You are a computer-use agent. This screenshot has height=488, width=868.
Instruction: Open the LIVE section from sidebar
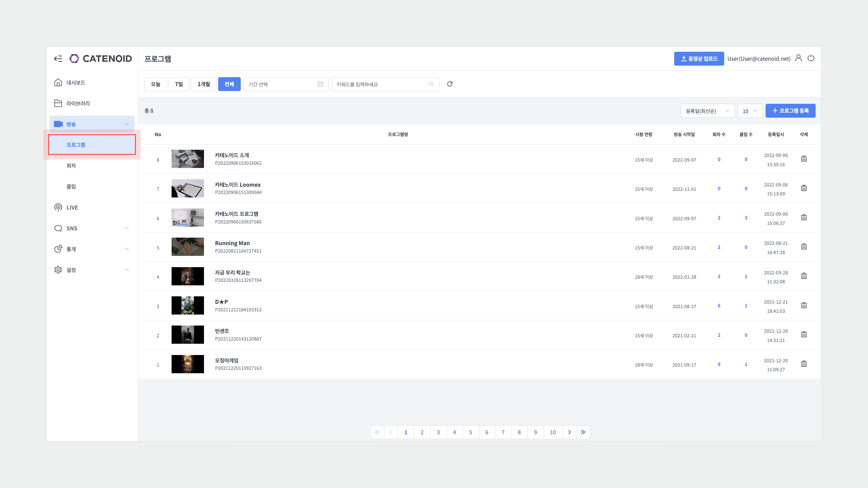72,208
